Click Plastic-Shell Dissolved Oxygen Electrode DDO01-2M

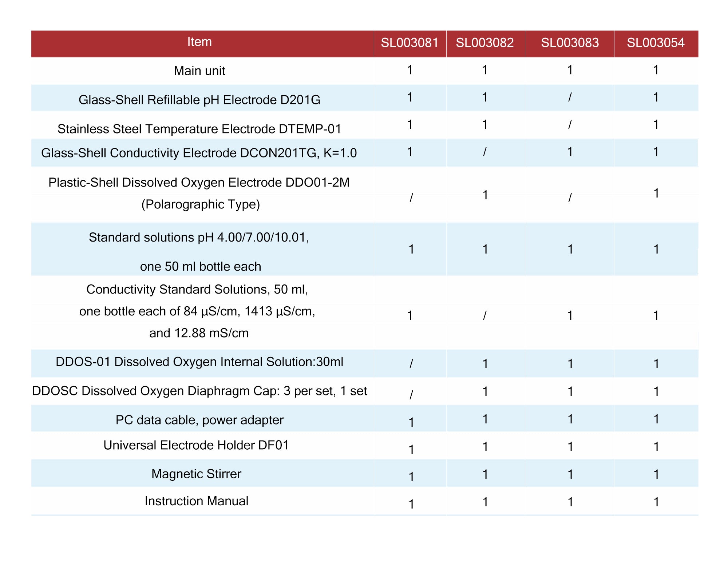(199, 182)
